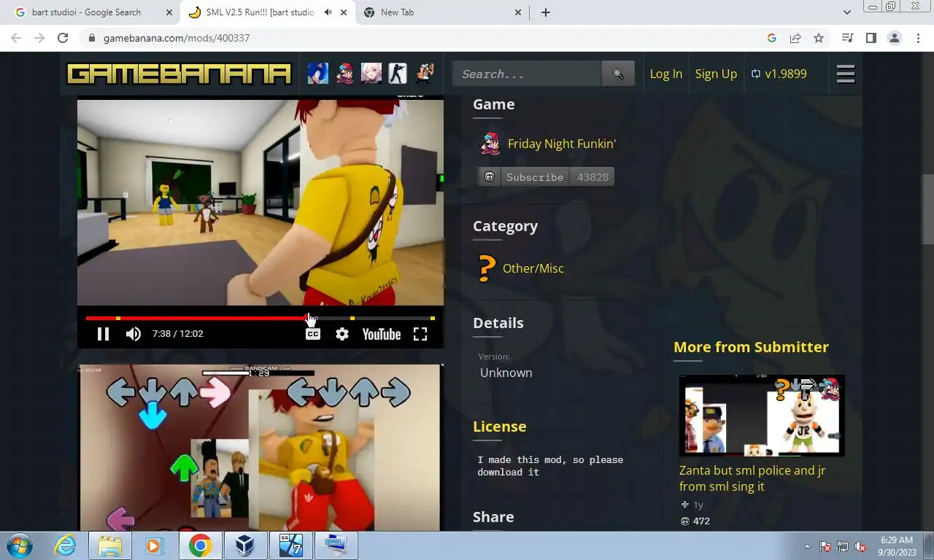Mute the video volume

click(x=133, y=334)
